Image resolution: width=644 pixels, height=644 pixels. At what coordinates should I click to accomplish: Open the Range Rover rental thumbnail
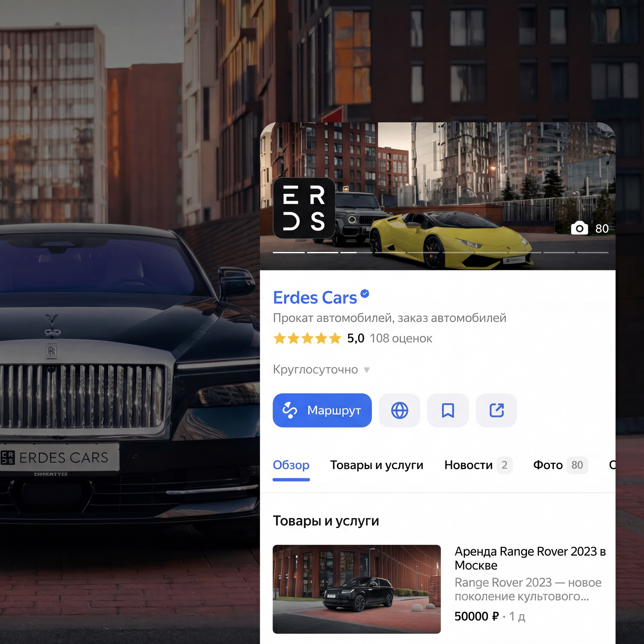coord(356,589)
